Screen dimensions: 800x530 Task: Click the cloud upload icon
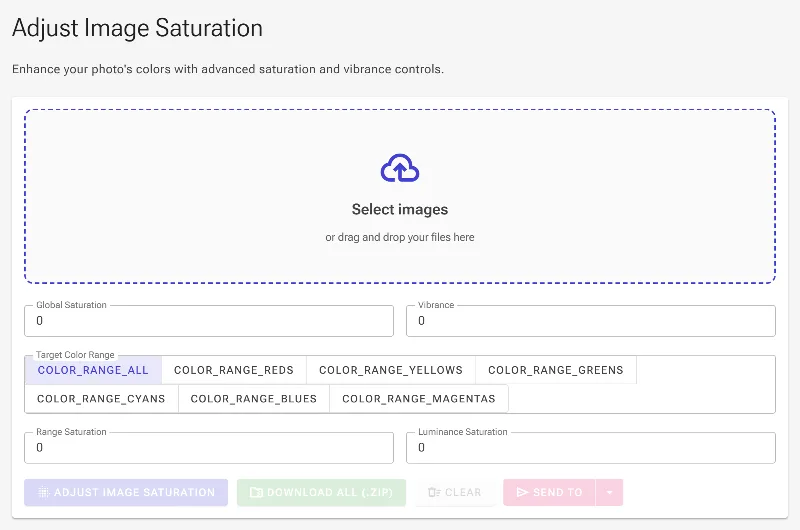point(400,168)
